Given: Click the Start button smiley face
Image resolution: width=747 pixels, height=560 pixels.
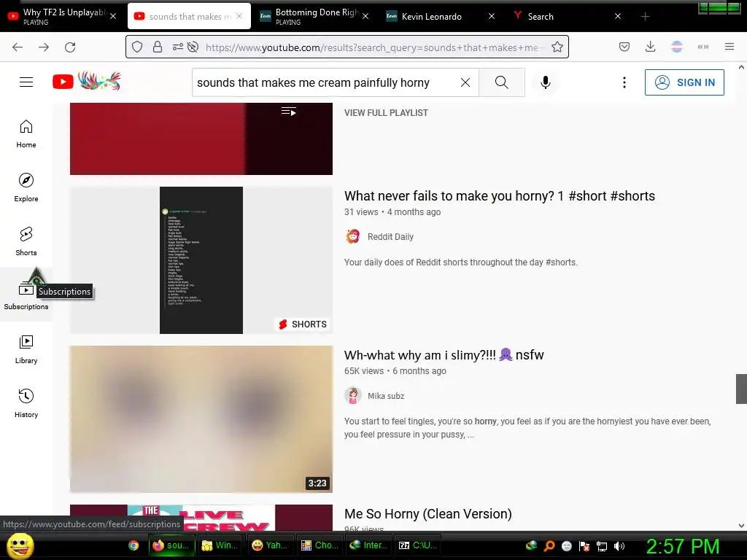Looking at the screenshot, I should 20,545.
